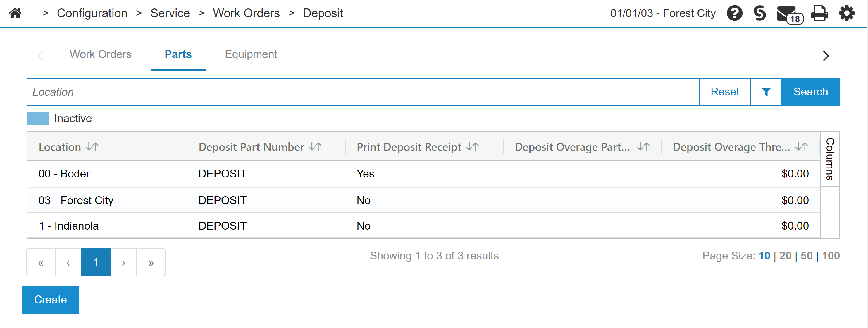868x328 pixels.
Task: Select the 1 - Indianola row
Action: point(423,226)
